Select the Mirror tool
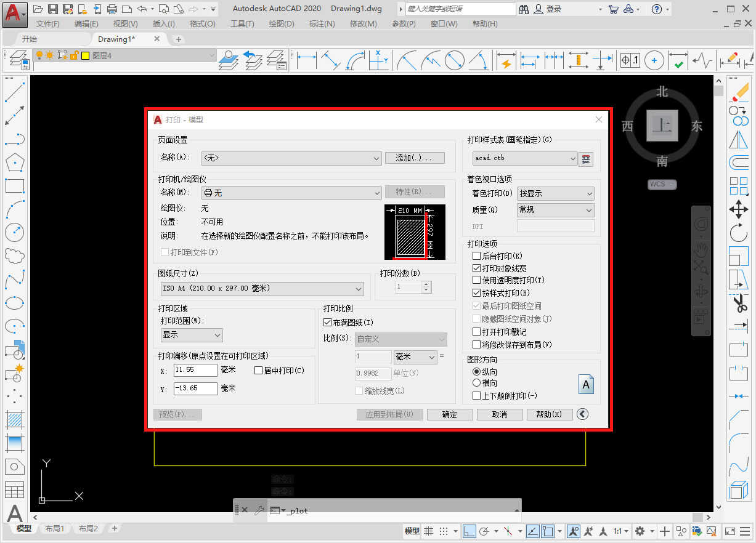 pos(738,139)
